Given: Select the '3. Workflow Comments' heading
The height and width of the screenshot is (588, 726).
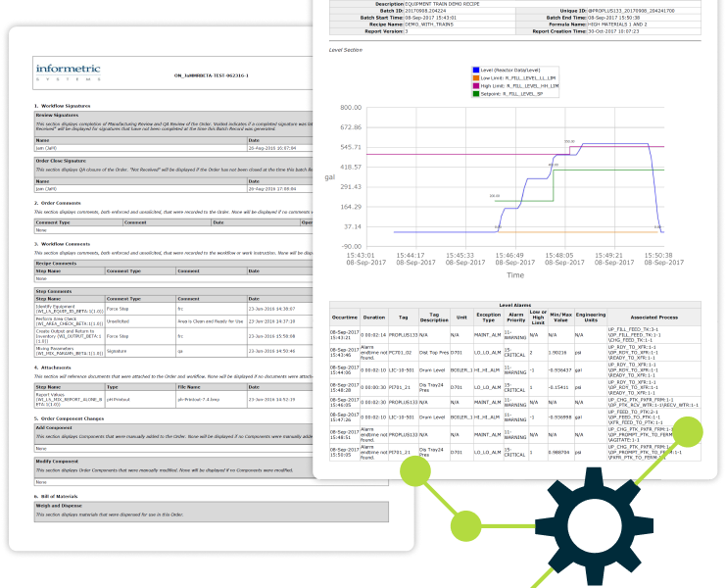Looking at the screenshot, I should [x=62, y=244].
